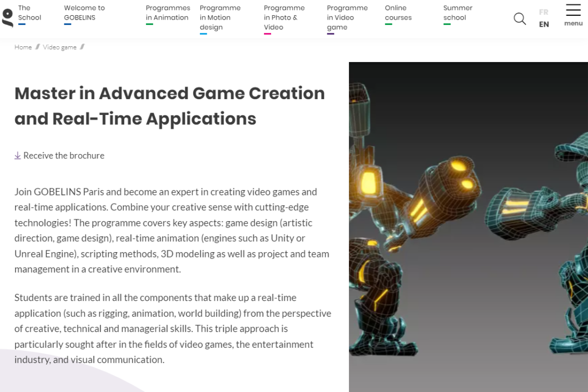Open Programme in Photo & Video menu
The width and height of the screenshot is (588, 392).
tap(284, 17)
